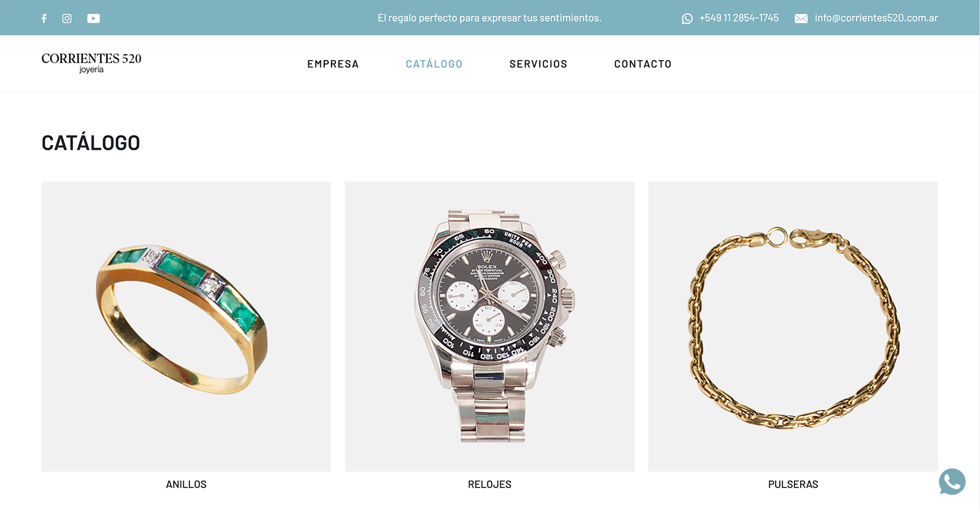Click the Corrientes 520 joyería logo

click(91, 63)
